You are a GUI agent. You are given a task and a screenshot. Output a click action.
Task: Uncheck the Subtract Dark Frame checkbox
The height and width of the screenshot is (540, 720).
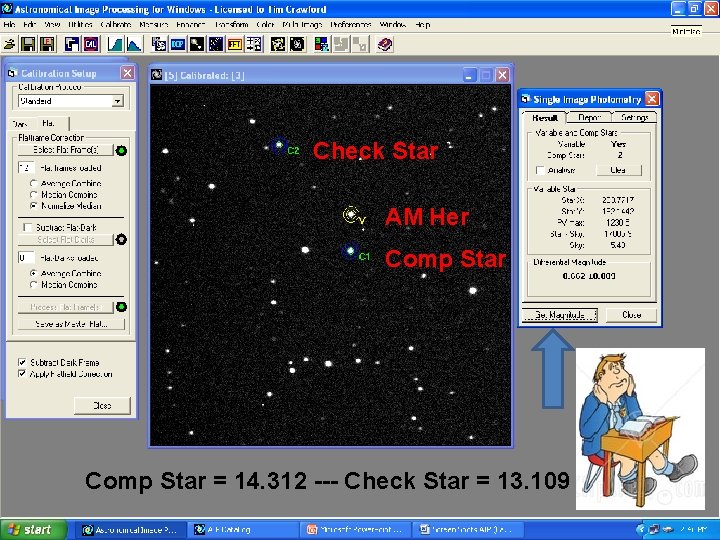[x=22, y=362]
